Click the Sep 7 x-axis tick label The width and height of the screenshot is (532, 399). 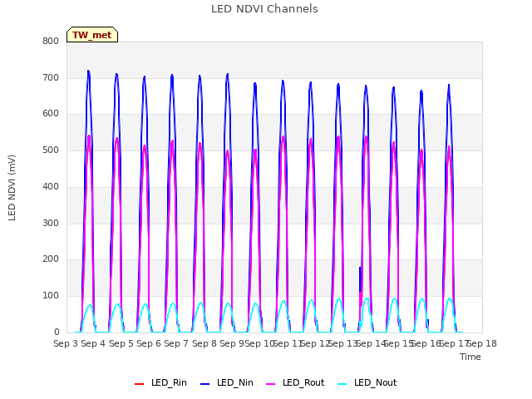point(176,343)
